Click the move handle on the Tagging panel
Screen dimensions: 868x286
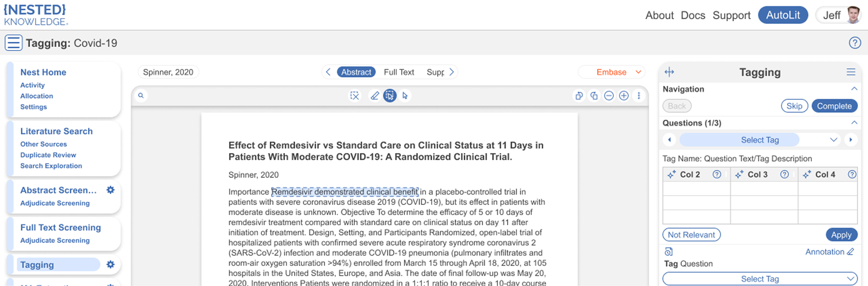(669, 72)
